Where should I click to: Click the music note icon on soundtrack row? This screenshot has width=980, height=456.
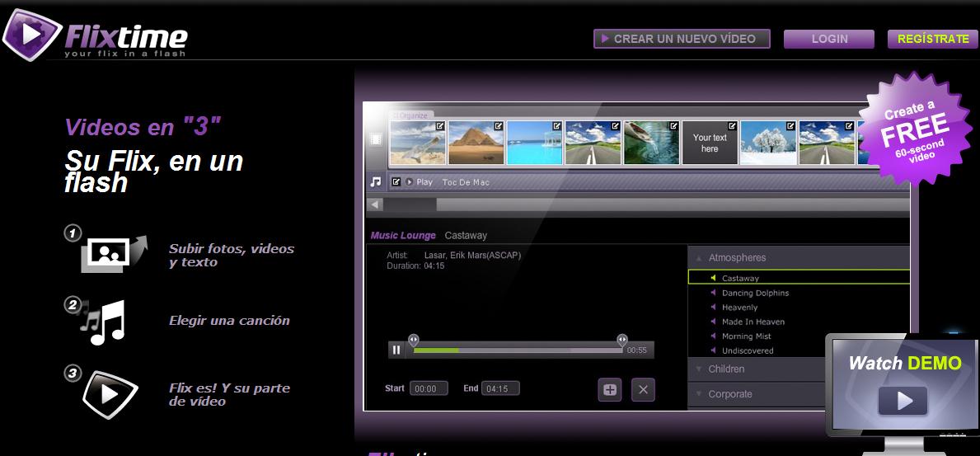click(x=376, y=181)
